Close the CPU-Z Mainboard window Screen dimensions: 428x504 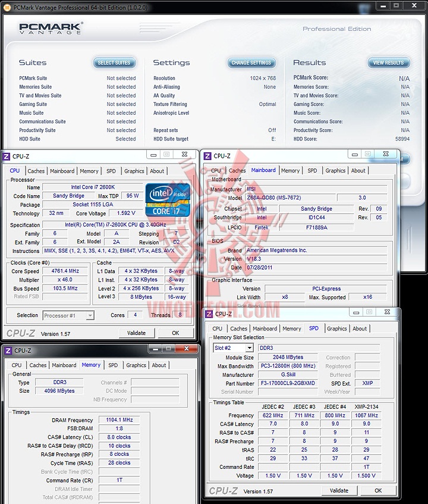386,154
